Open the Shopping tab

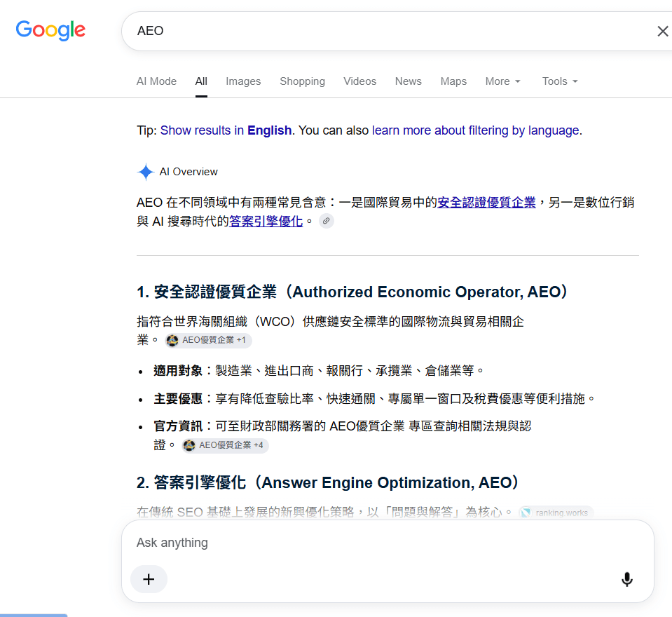(302, 81)
